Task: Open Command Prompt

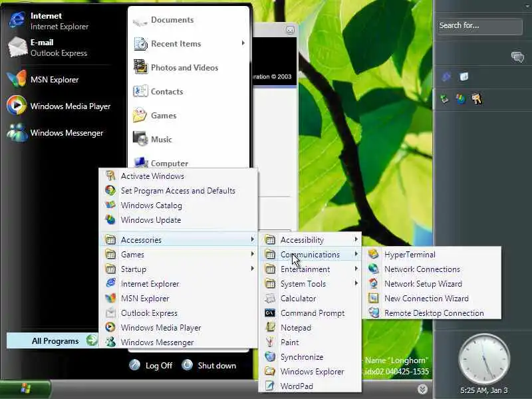Action: point(310,313)
